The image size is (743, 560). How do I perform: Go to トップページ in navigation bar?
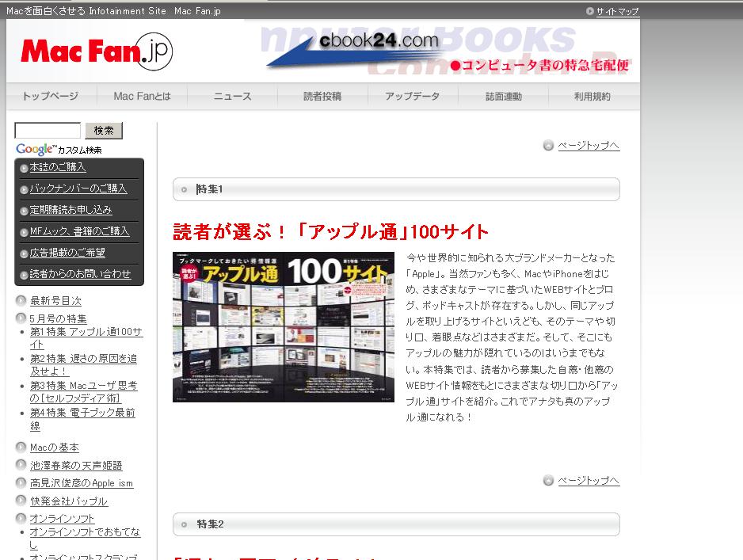click(x=51, y=96)
